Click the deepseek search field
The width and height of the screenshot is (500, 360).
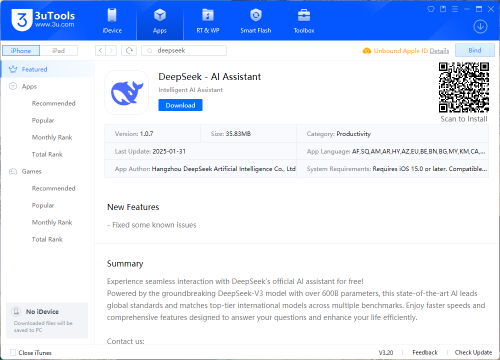click(184, 51)
